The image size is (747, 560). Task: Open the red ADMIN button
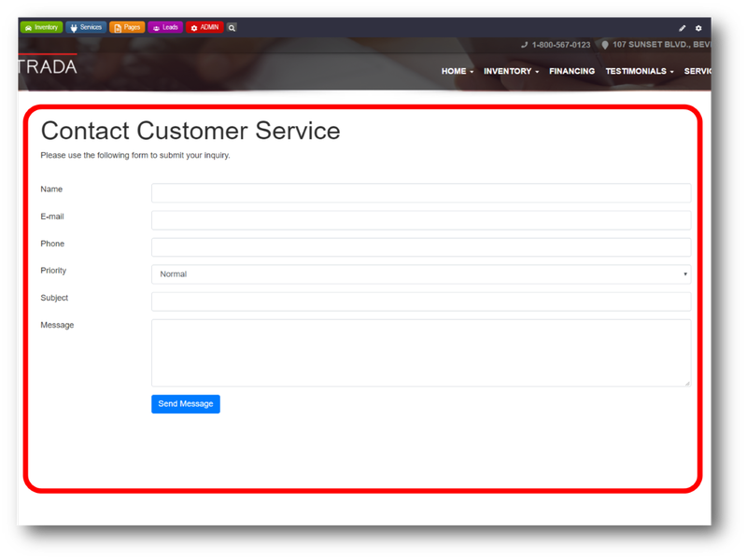(x=204, y=28)
